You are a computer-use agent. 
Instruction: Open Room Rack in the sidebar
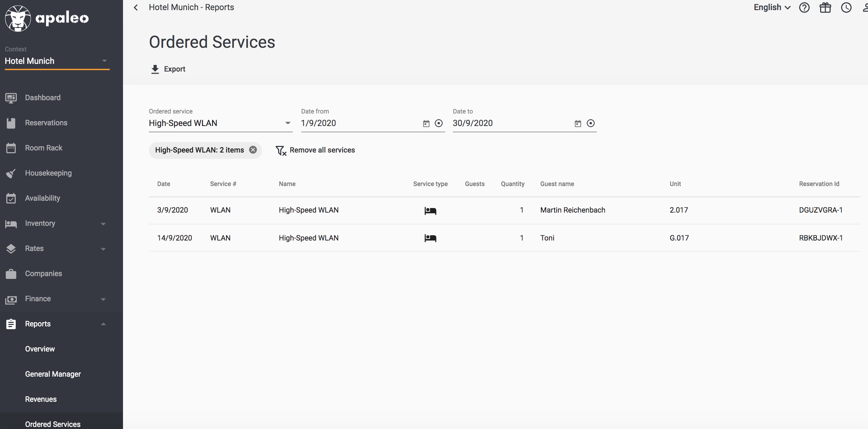pyautogui.click(x=44, y=148)
